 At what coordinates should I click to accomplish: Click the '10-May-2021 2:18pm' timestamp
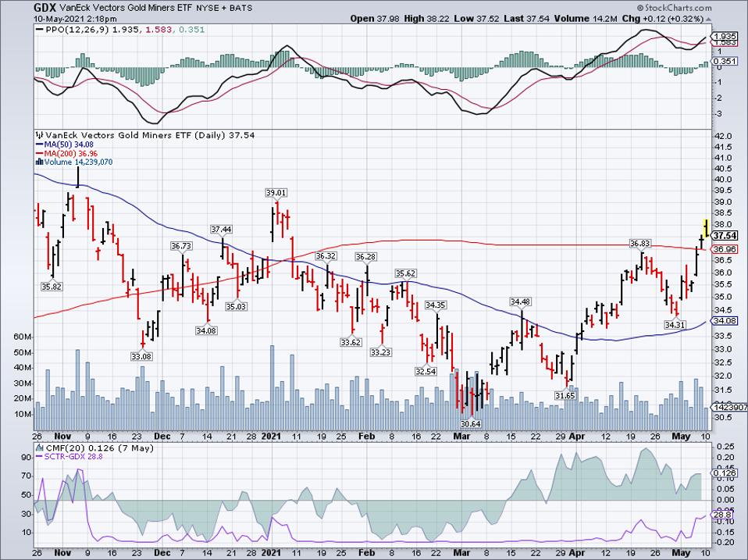click(x=75, y=19)
